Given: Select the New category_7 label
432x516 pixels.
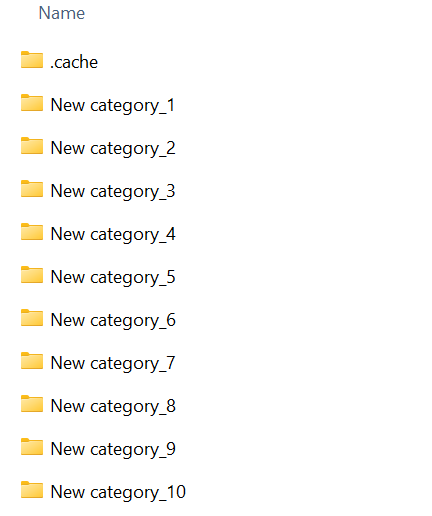Looking at the screenshot, I should tap(113, 364).
